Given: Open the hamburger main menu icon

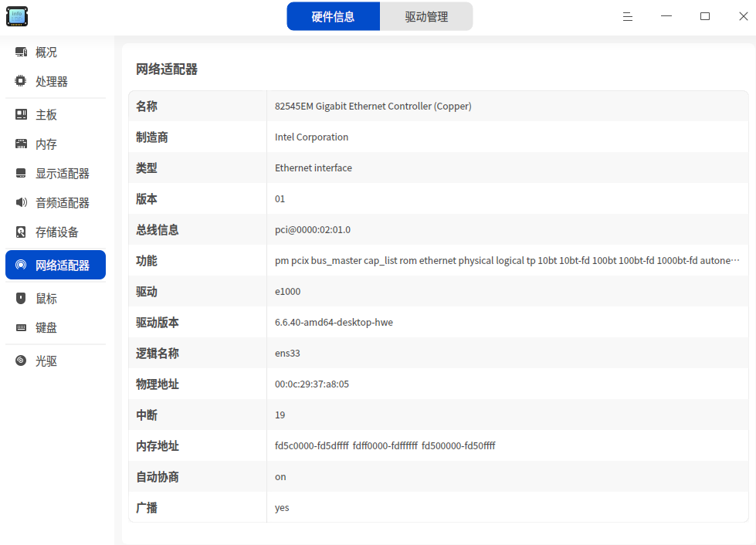Looking at the screenshot, I should [x=627, y=17].
